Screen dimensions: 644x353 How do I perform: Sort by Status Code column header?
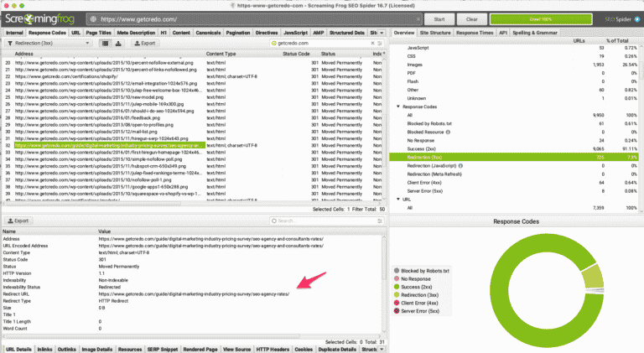pyautogui.click(x=296, y=54)
